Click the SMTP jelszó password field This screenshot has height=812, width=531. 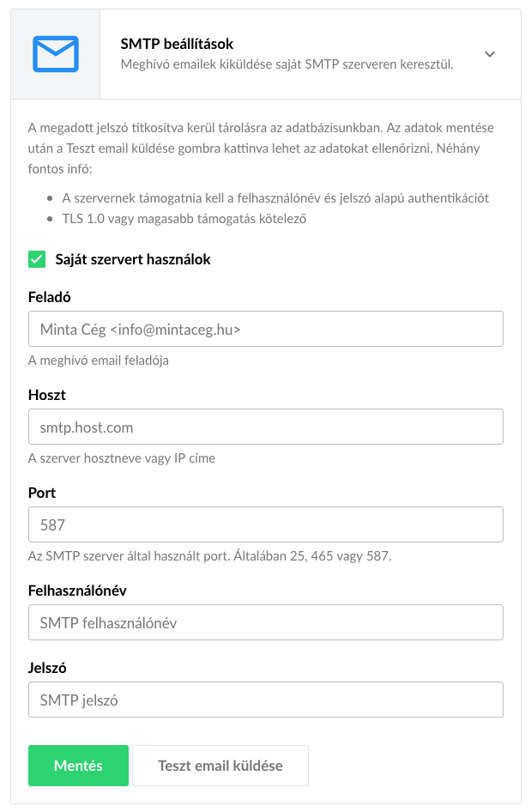[x=265, y=700]
